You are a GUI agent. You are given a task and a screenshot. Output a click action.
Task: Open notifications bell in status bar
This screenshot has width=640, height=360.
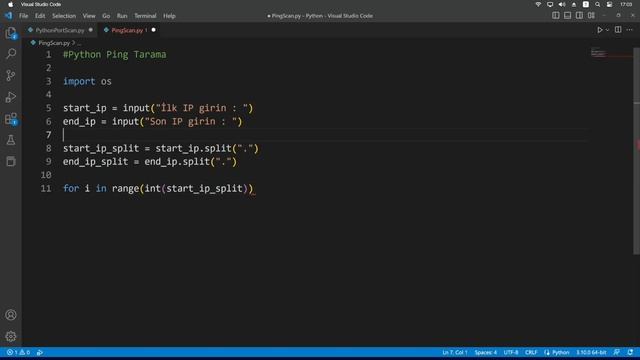click(630, 352)
